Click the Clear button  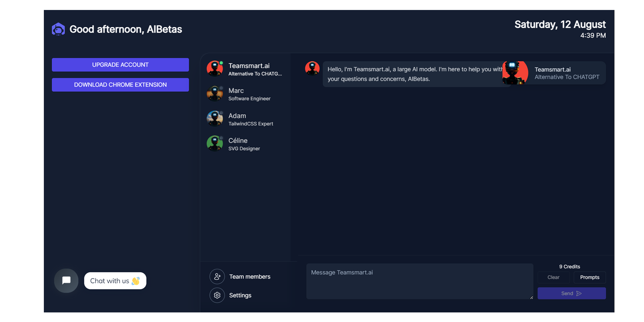click(554, 277)
